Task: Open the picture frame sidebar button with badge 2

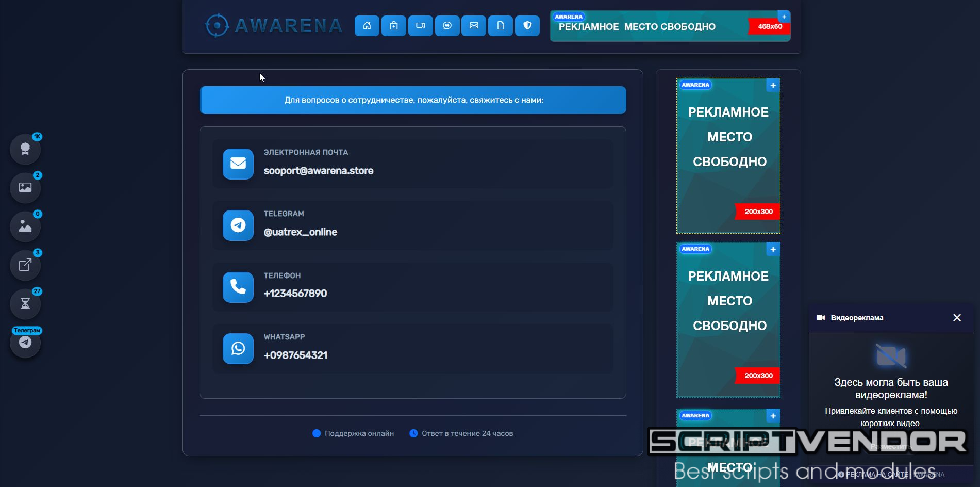Action: [x=25, y=187]
